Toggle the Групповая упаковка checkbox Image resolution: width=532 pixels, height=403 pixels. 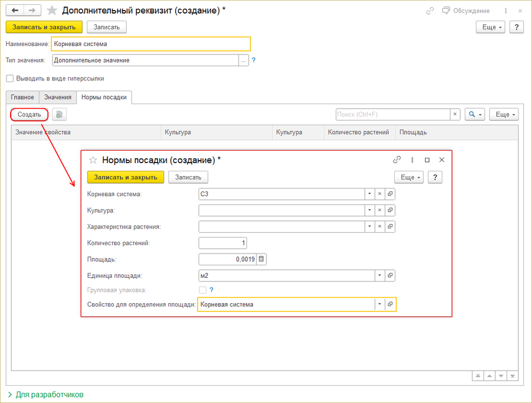tap(203, 290)
